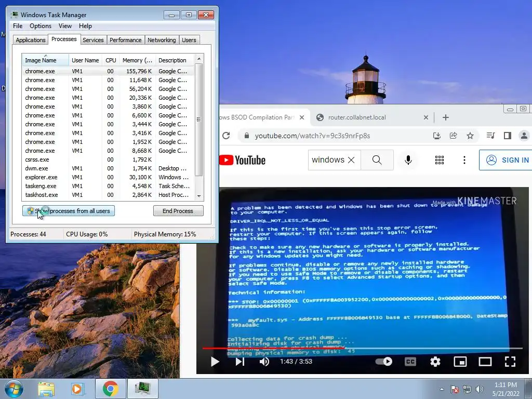
Task: Sort processes by Description column
Action: coord(175,60)
